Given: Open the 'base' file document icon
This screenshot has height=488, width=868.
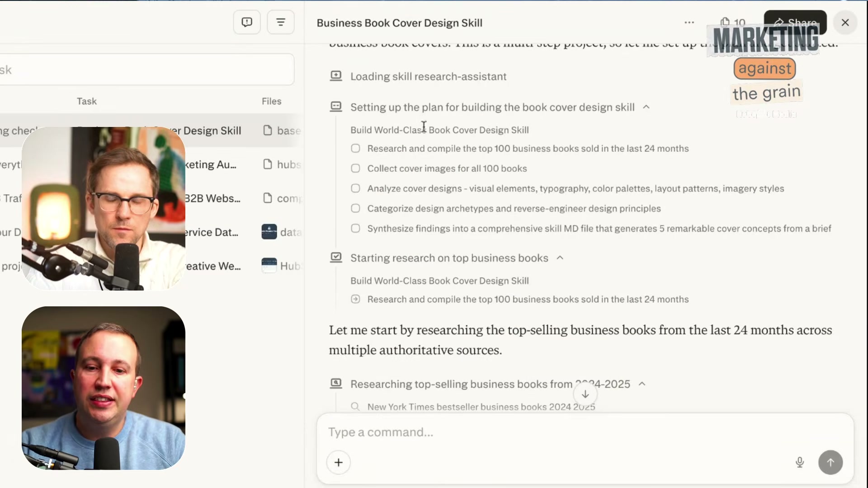Looking at the screenshot, I should point(268,131).
